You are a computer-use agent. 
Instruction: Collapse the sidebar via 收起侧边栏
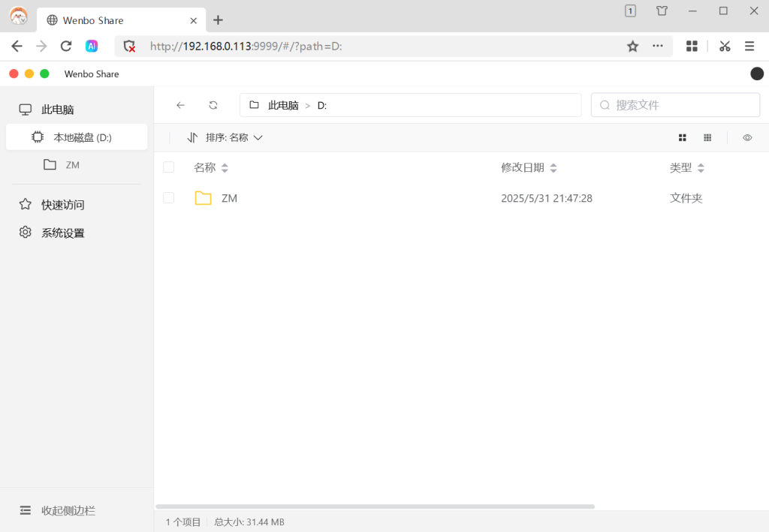[x=56, y=510]
